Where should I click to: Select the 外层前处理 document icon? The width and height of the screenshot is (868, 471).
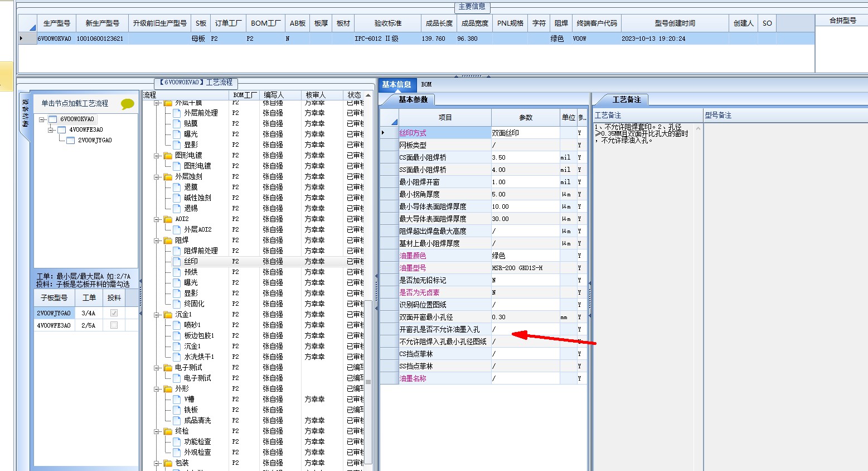coord(177,113)
